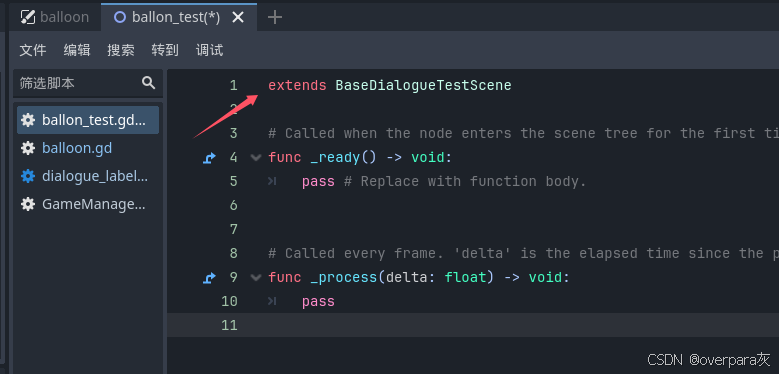This screenshot has height=374, width=779.
Task: Collapse the _process function at line 9
Action: pos(256,278)
